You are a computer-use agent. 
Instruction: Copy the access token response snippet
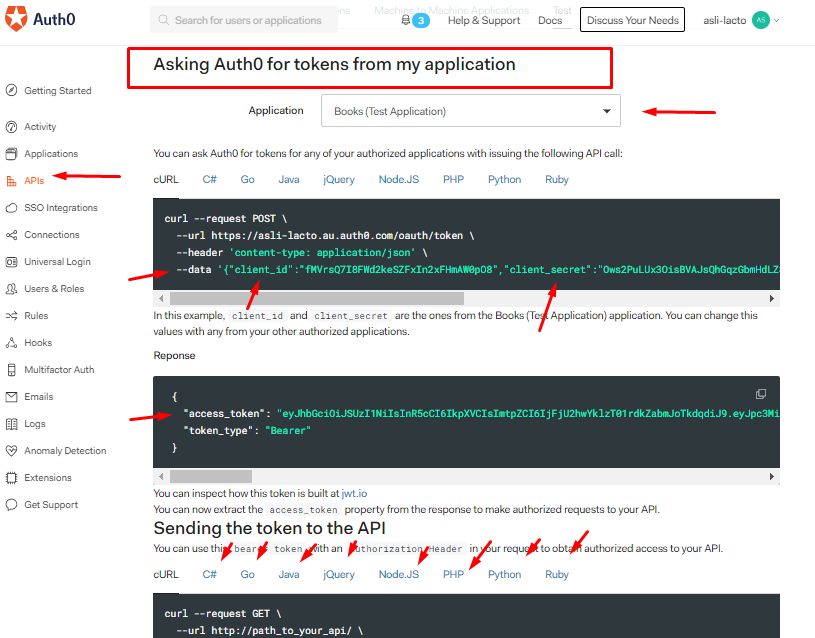tap(761, 393)
